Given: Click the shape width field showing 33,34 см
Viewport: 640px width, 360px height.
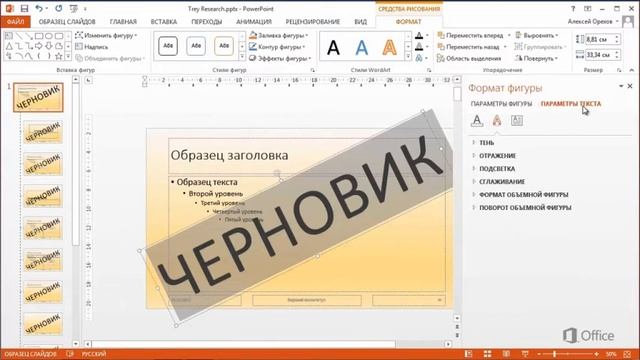Looking at the screenshot, I should tap(602, 54).
